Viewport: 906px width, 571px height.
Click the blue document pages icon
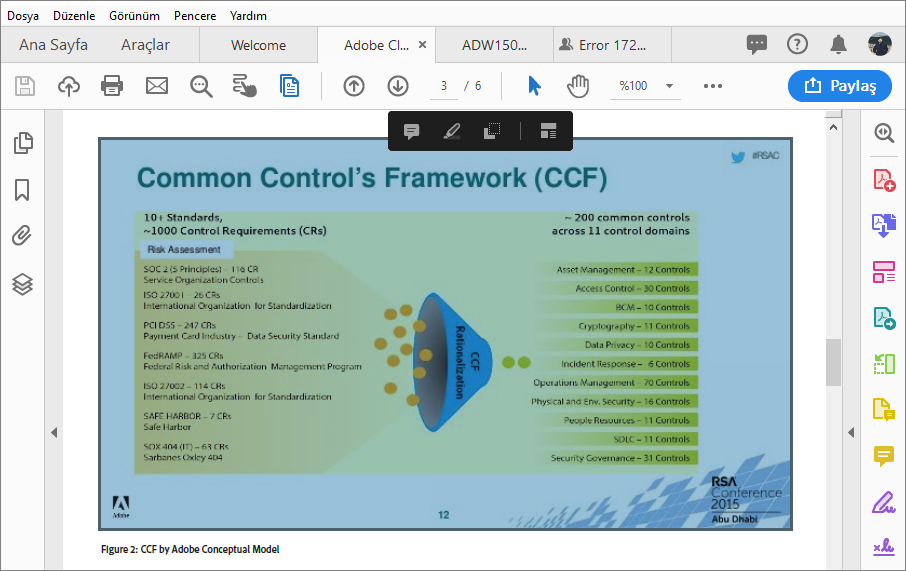click(x=289, y=86)
